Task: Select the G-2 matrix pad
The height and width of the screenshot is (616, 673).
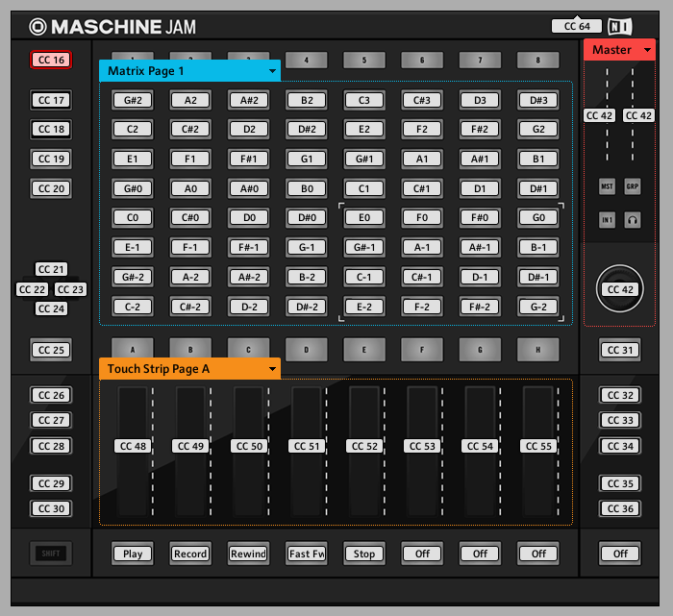Action: (x=538, y=308)
